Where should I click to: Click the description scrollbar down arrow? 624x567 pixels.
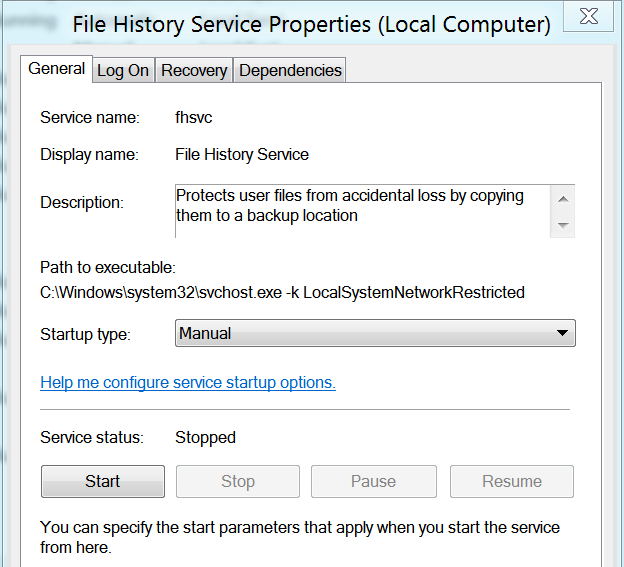[x=563, y=225]
